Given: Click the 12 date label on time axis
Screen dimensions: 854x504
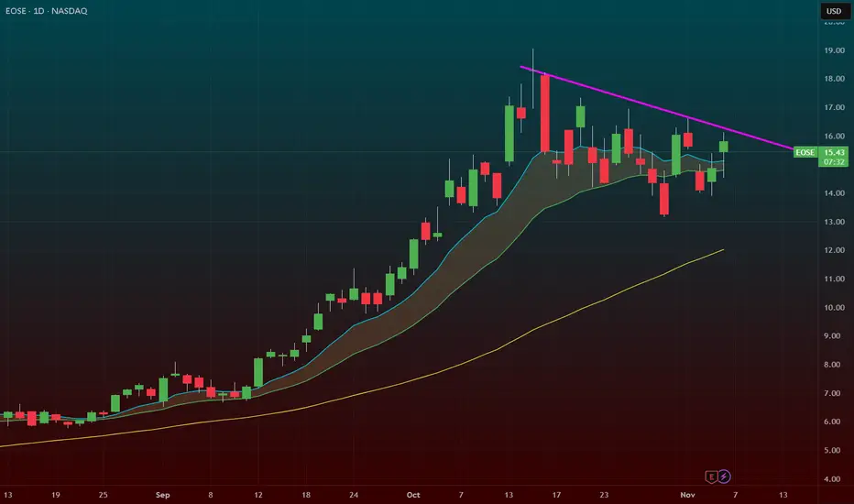Looking at the screenshot, I should coord(258,495).
